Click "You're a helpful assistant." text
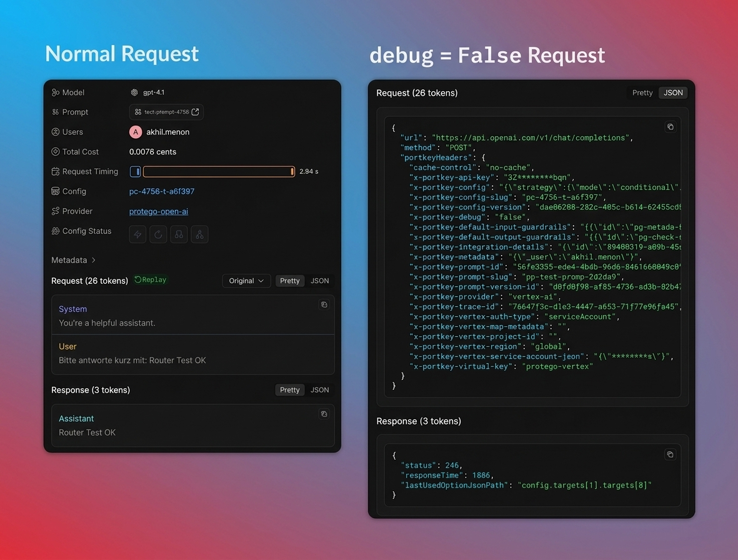 107,323
